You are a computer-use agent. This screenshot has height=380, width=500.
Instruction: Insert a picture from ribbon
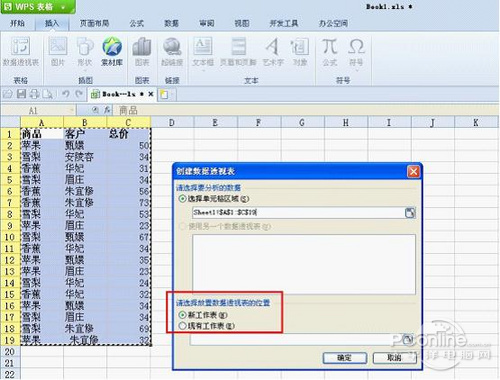tap(58, 51)
